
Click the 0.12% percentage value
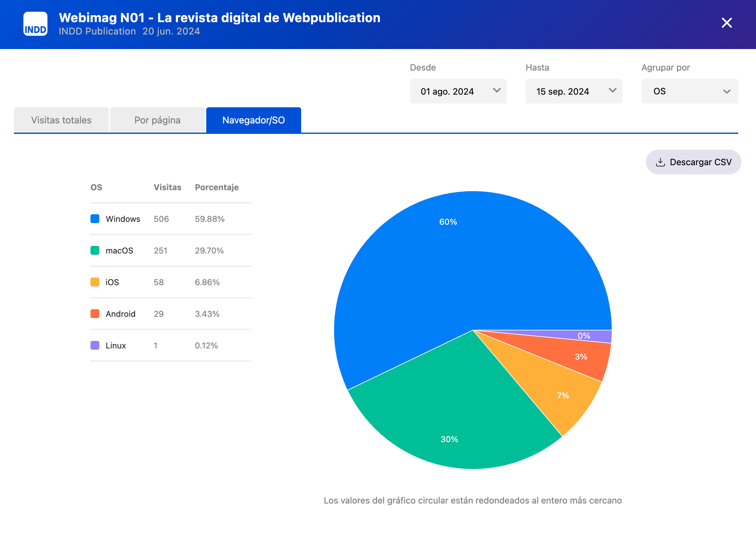(206, 346)
